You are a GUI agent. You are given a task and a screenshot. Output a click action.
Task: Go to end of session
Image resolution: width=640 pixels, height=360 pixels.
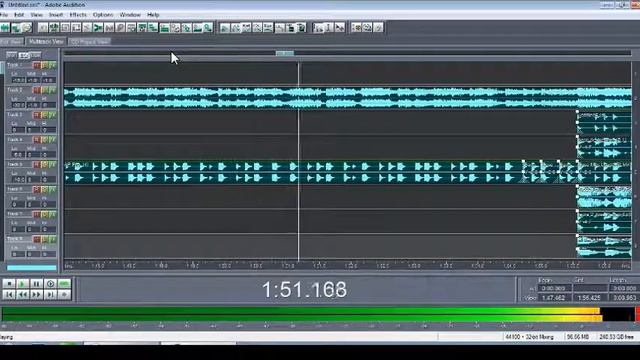point(50,294)
